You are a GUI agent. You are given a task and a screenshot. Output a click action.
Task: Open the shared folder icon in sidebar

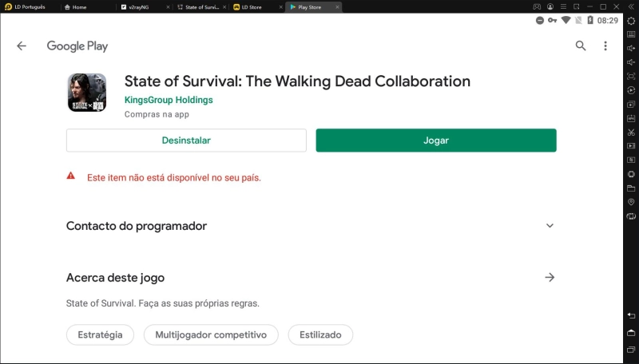click(631, 188)
